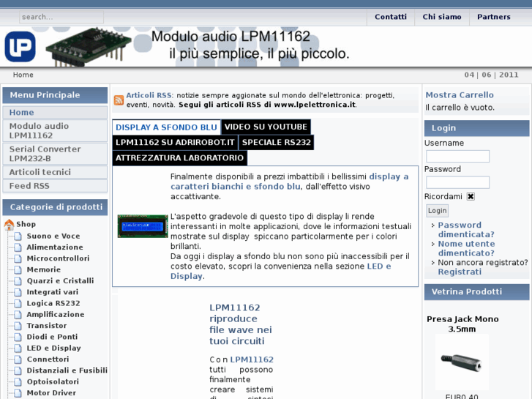This screenshot has width=532, height=399.
Task: Click page icon next to LED e Display
Action: click(18, 348)
